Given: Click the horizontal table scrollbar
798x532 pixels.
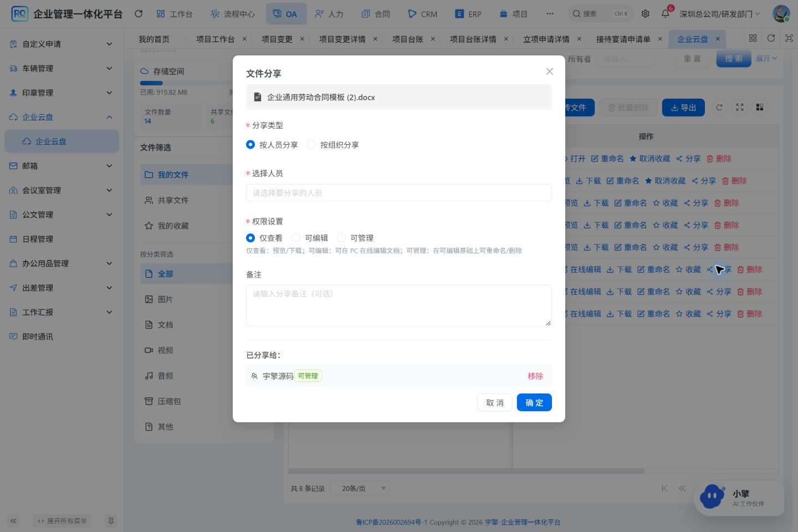Looking at the screenshot, I should [466, 471].
